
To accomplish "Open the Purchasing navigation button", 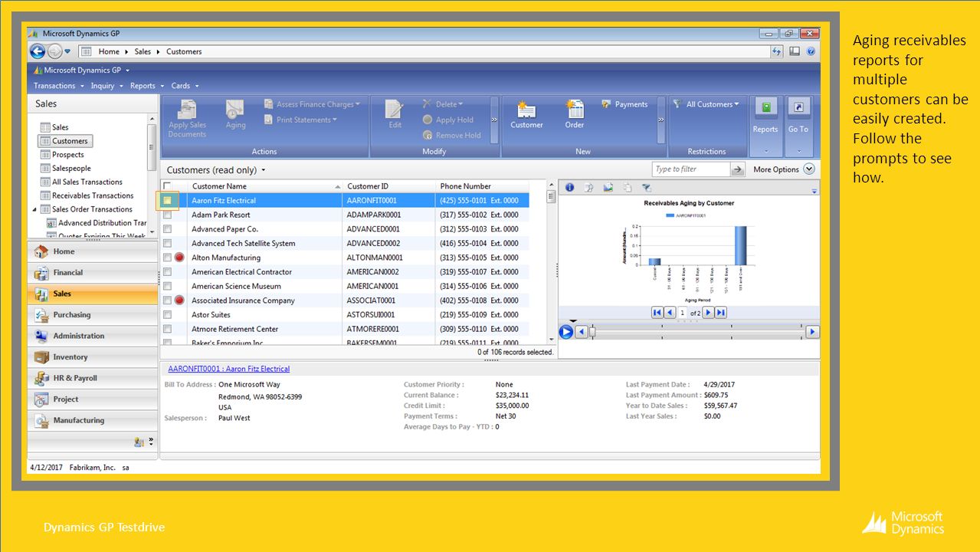I will coord(93,314).
